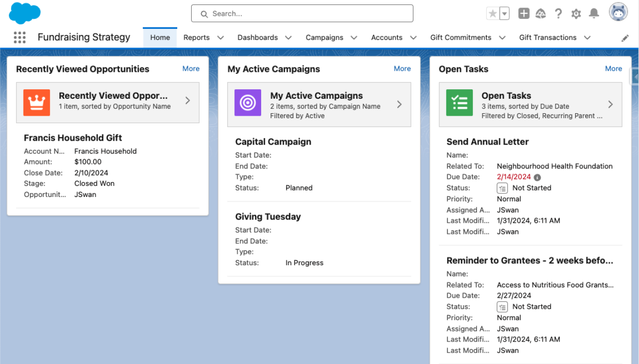The width and height of the screenshot is (639, 364).
Task: Open the Capital Campaign record
Action: [273, 142]
